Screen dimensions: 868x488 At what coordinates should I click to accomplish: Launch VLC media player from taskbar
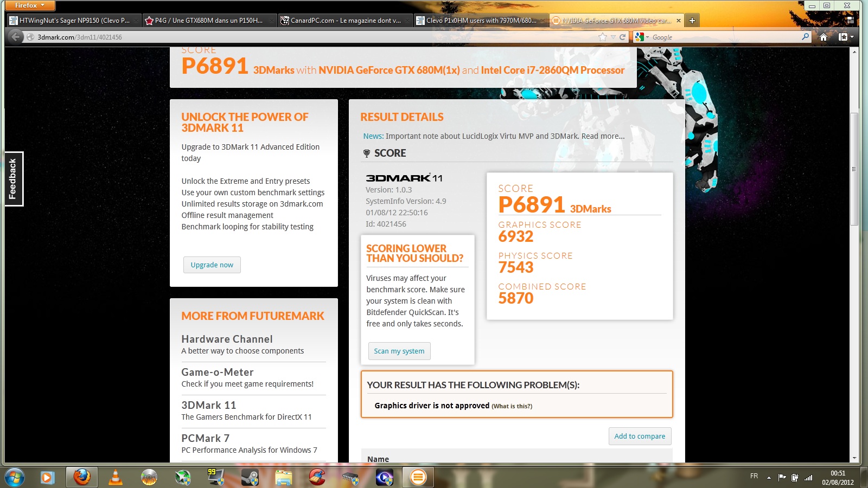pos(115,478)
